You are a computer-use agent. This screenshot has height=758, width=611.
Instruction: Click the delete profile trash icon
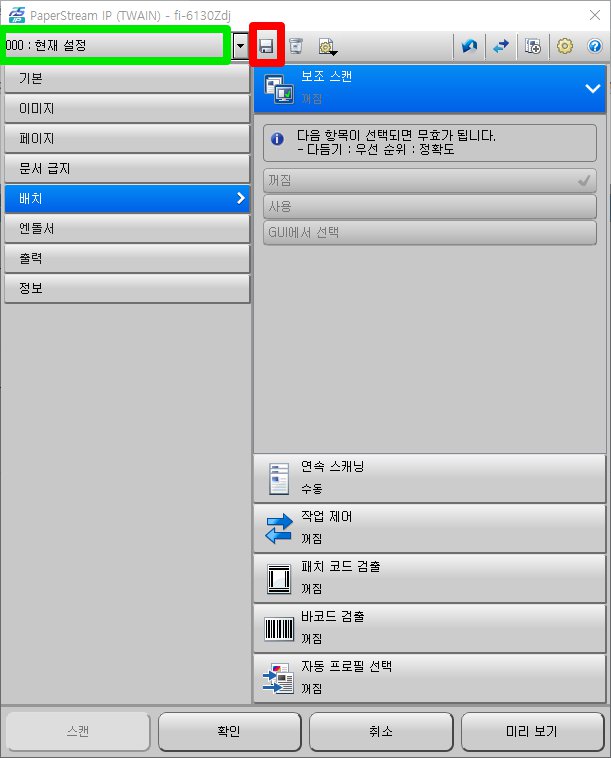pyautogui.click(x=296, y=46)
